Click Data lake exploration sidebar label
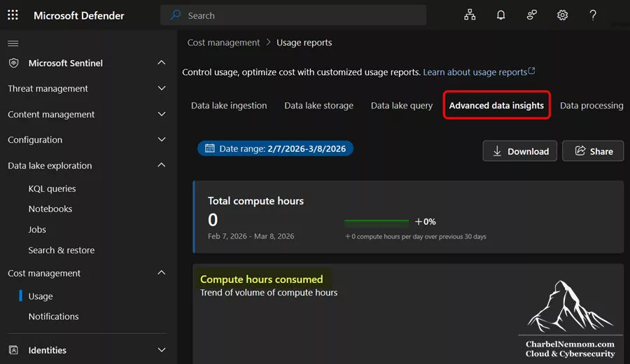This screenshot has width=630, height=364. click(x=50, y=165)
